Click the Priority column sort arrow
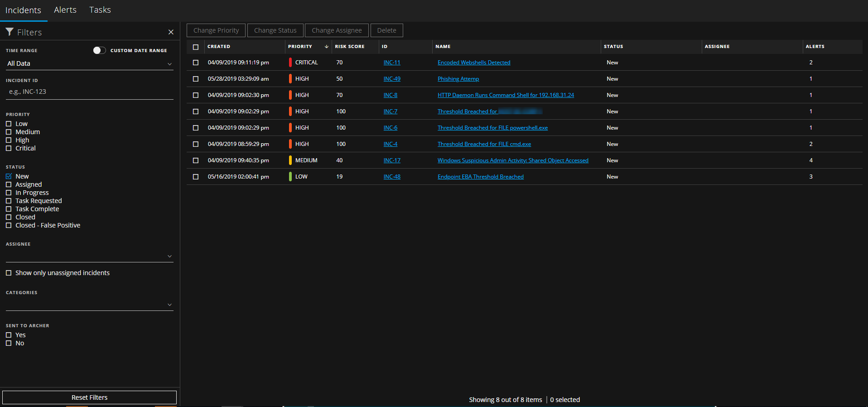This screenshot has height=407, width=868. 326,47
